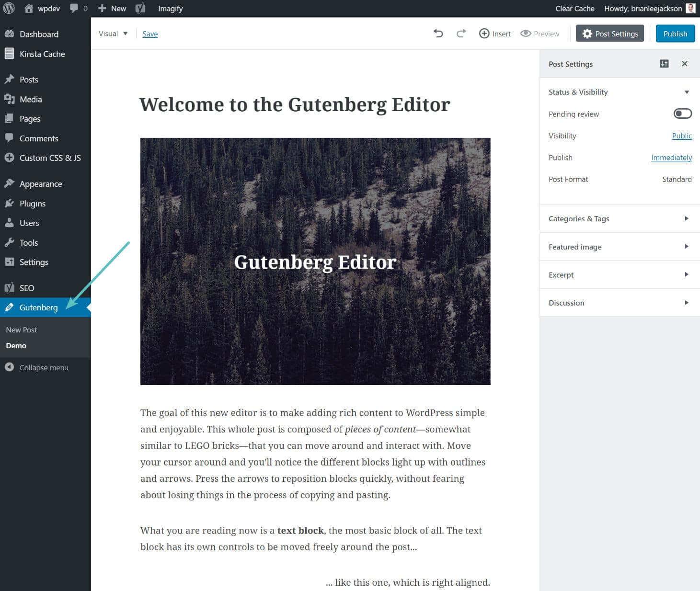This screenshot has width=700, height=591.
Task: Click the right-aligned like this one paragraph
Action: point(408,582)
